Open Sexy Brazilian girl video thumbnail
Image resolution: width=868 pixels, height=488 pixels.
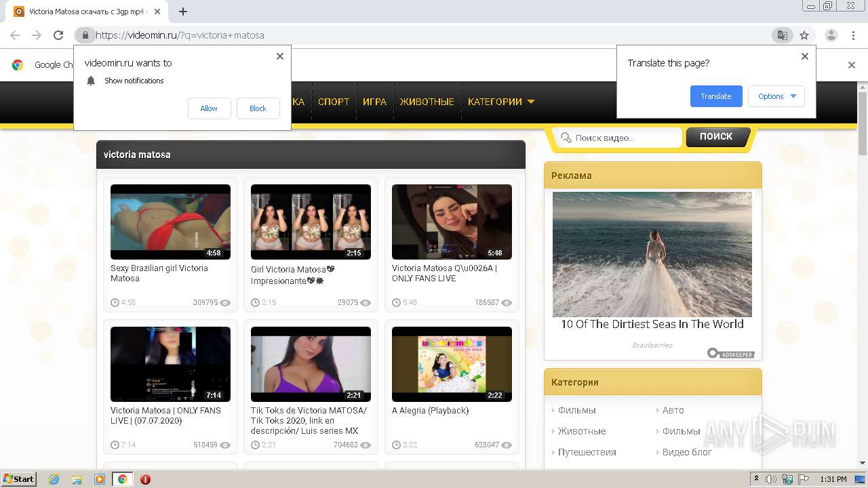(x=170, y=222)
